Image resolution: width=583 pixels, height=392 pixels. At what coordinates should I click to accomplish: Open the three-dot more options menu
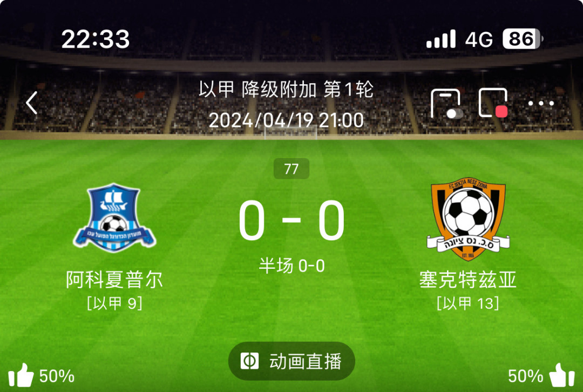[541, 103]
